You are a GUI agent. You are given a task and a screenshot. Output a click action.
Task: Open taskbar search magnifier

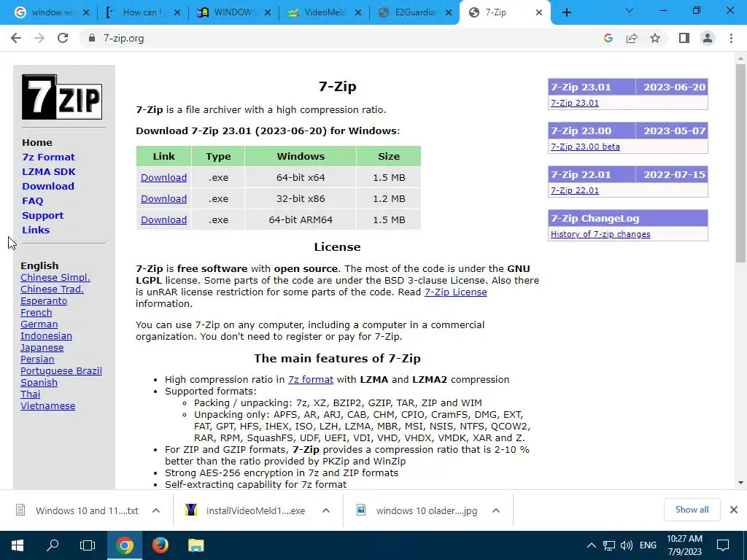pyautogui.click(x=53, y=545)
